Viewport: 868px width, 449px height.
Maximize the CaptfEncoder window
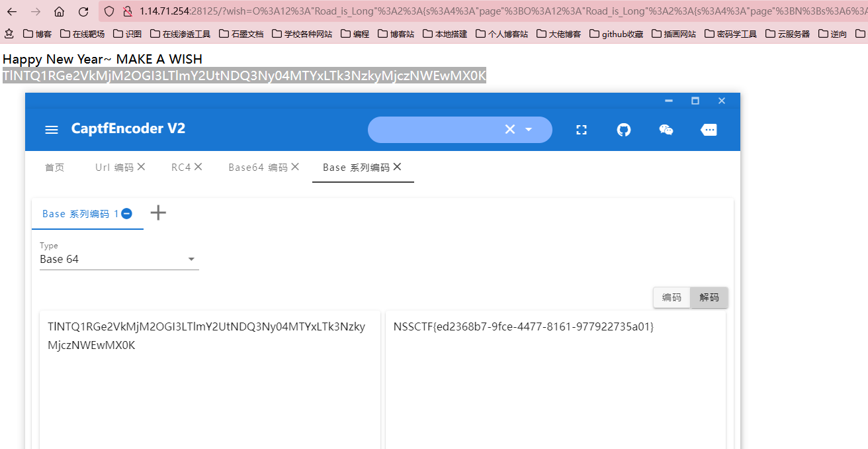click(695, 101)
